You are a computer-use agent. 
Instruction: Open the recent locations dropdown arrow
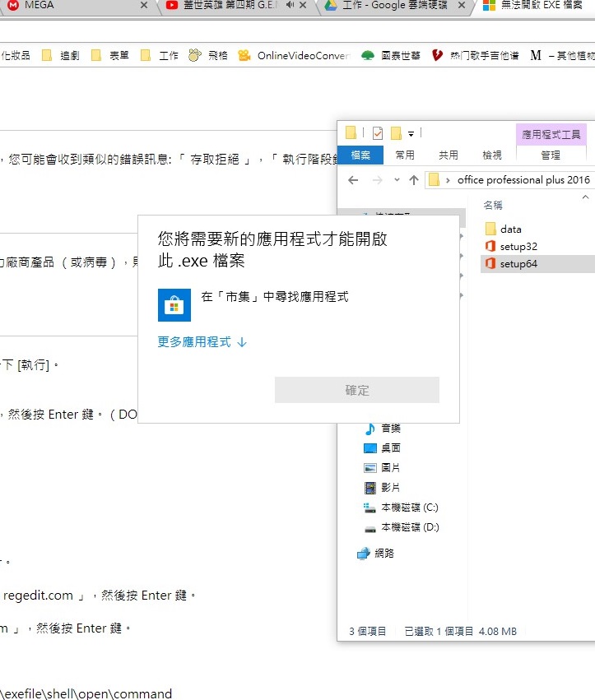click(397, 180)
